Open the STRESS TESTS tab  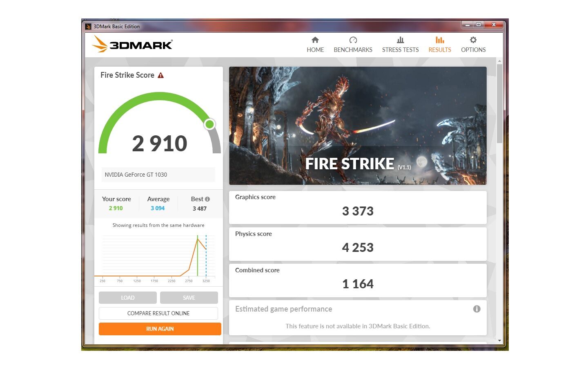coord(400,45)
